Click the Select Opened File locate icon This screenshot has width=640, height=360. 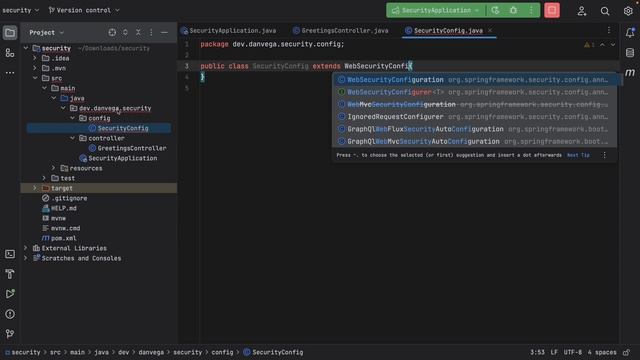pyautogui.click(x=112, y=32)
